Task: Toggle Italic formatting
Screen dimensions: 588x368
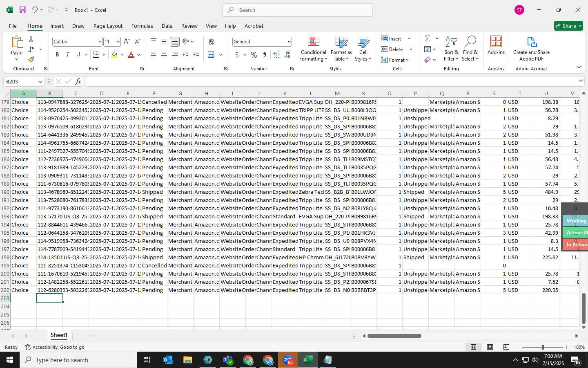Action: (x=68, y=55)
